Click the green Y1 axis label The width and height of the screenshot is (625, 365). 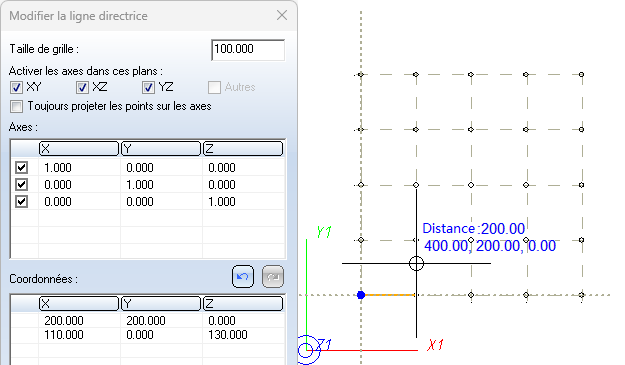[x=324, y=232]
